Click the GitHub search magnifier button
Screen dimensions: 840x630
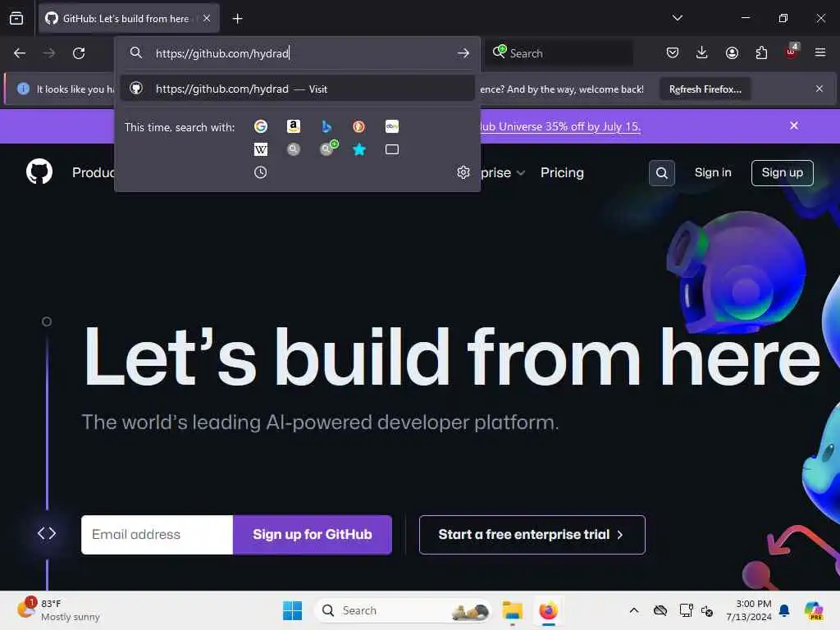click(662, 173)
